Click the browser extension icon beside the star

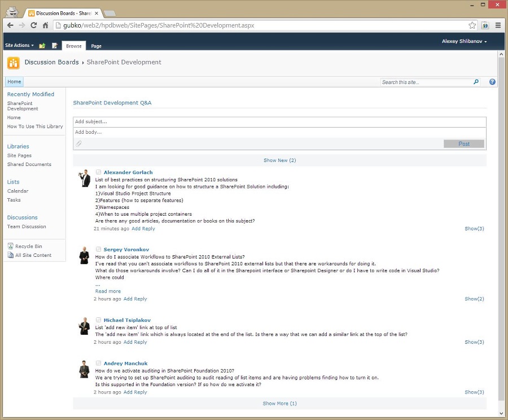tap(485, 25)
